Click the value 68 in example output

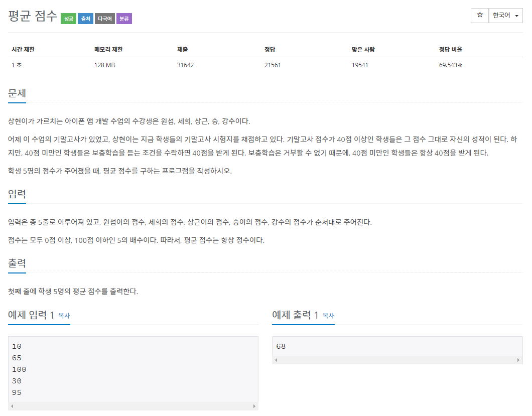tap(281, 346)
